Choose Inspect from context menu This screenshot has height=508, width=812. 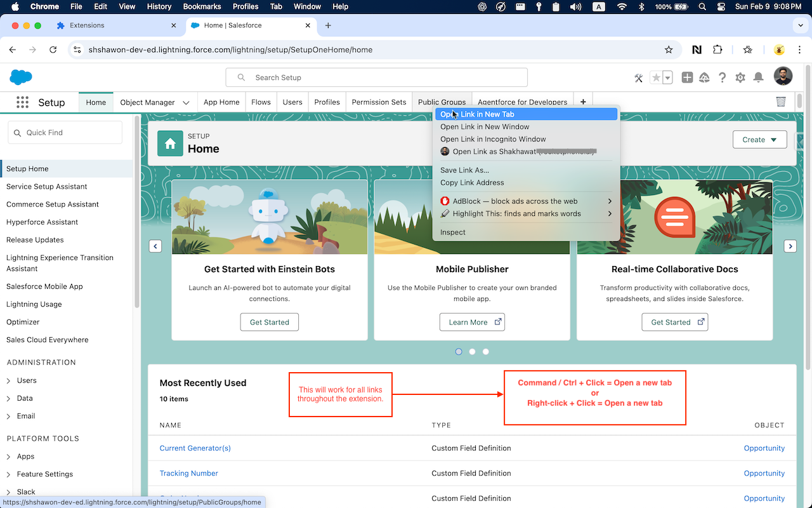click(x=526, y=232)
